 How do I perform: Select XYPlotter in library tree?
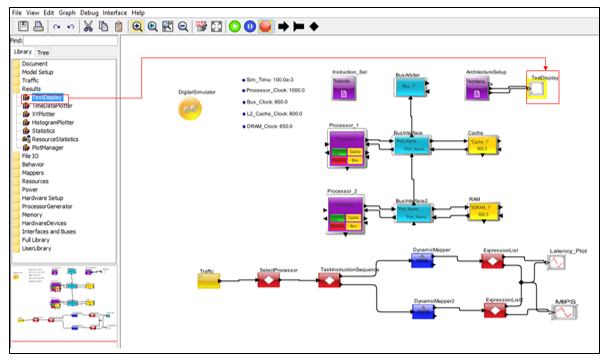click(43, 114)
